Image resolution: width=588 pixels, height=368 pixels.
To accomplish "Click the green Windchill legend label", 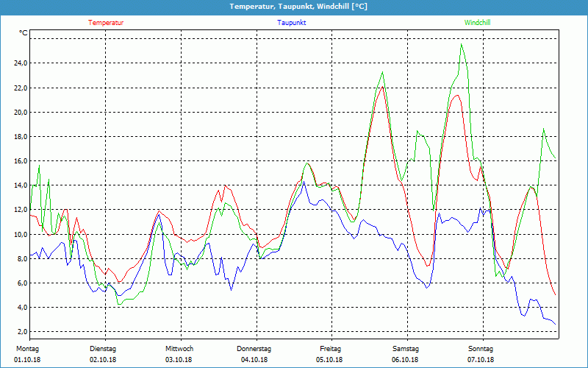I will 477,23.
